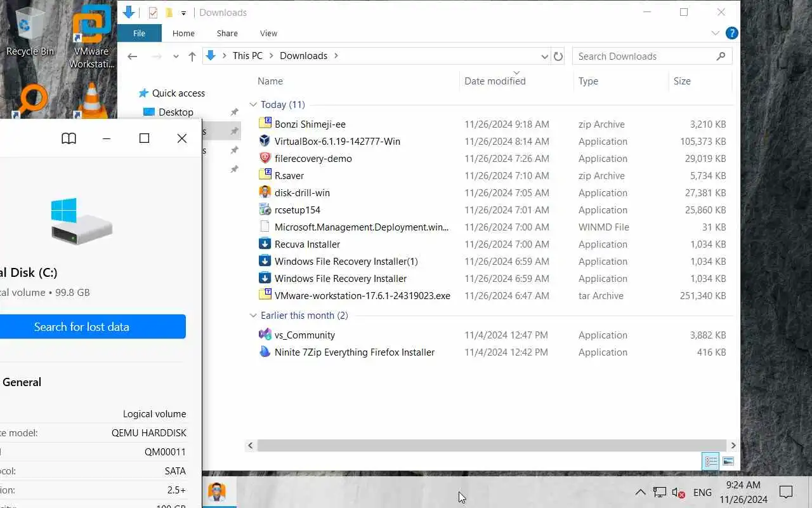Launch VLC media player cone icon
This screenshot has width=812, height=508.
[x=93, y=100]
